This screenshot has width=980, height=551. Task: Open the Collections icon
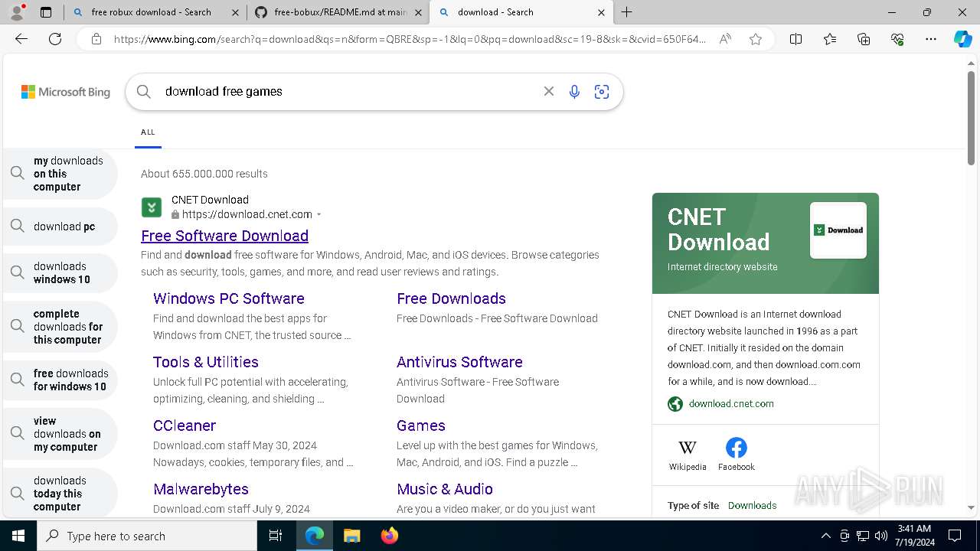864,39
